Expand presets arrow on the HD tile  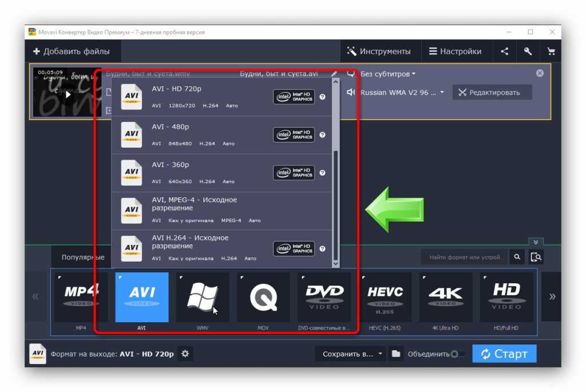tap(485, 278)
